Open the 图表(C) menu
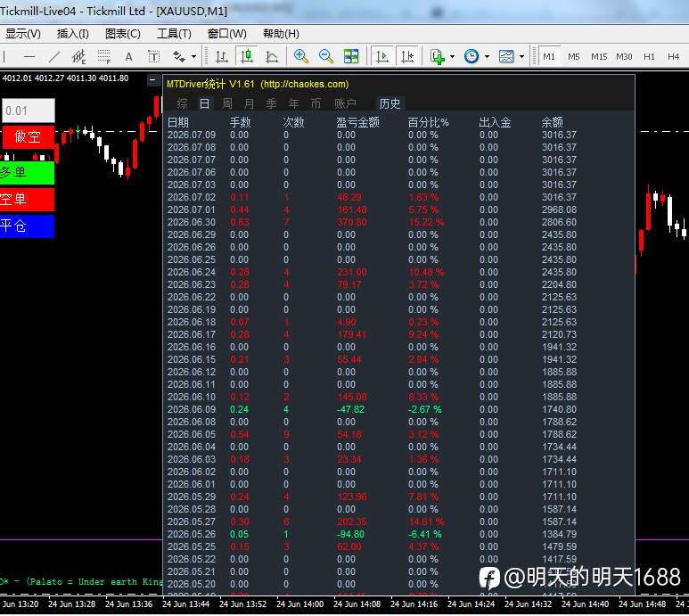Image resolution: width=689 pixels, height=616 pixels. [x=123, y=34]
